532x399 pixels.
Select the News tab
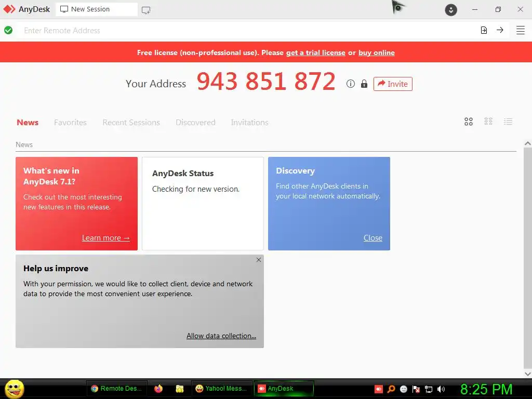(x=28, y=123)
